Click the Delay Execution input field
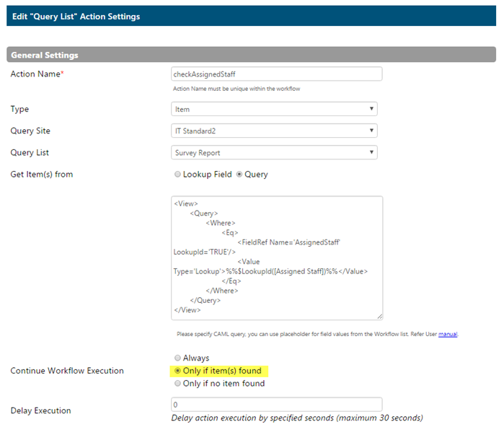The image size is (504, 440). (276, 405)
